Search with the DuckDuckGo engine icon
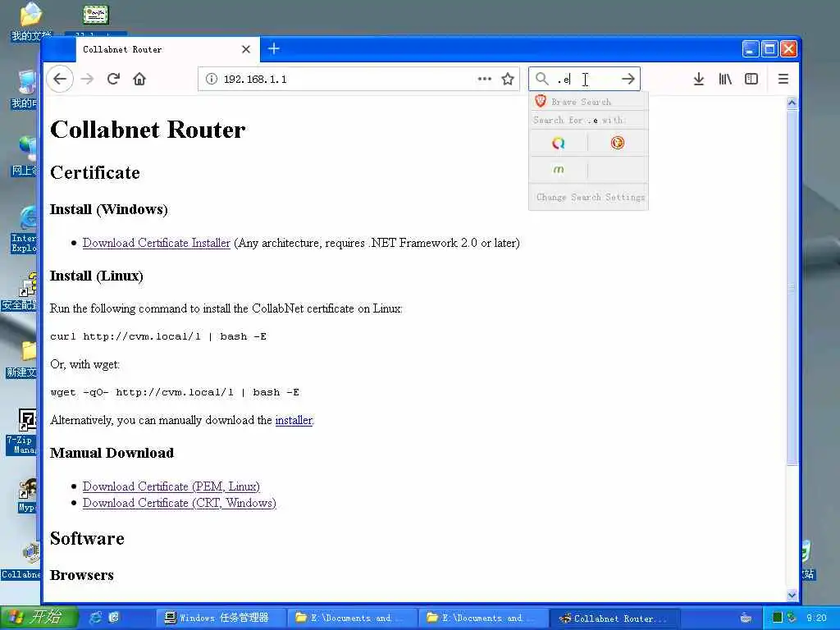 pos(617,143)
